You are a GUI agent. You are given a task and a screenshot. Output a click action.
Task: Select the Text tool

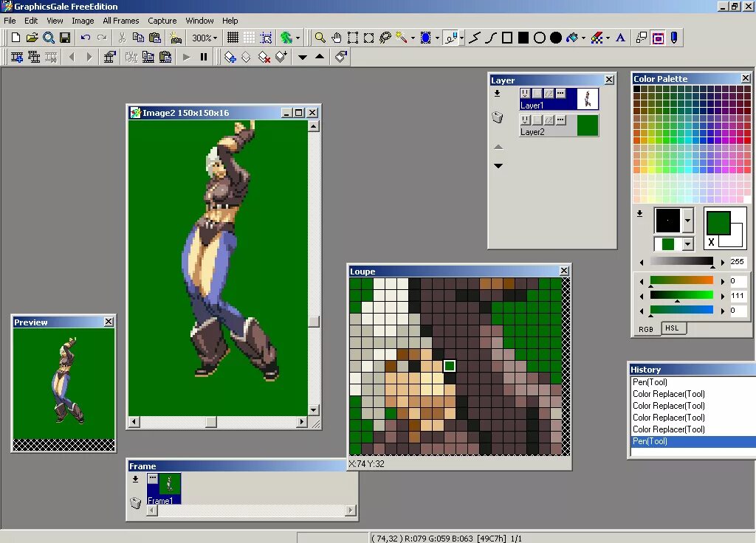620,38
